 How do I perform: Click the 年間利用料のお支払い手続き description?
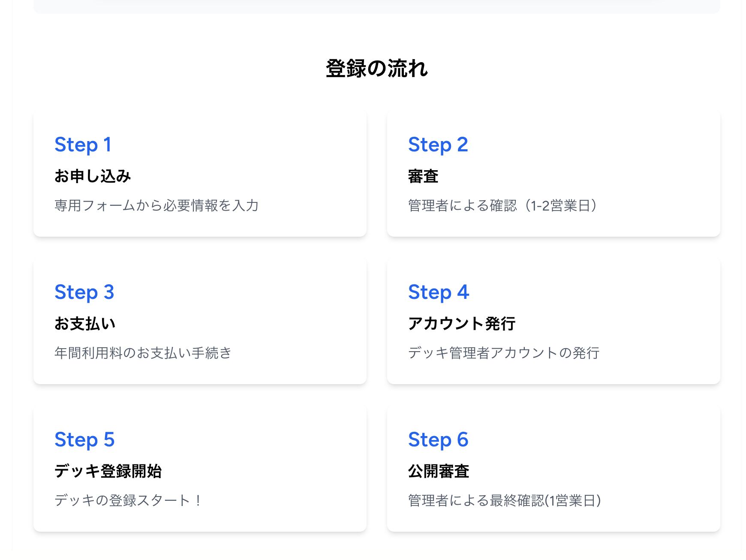143,353
